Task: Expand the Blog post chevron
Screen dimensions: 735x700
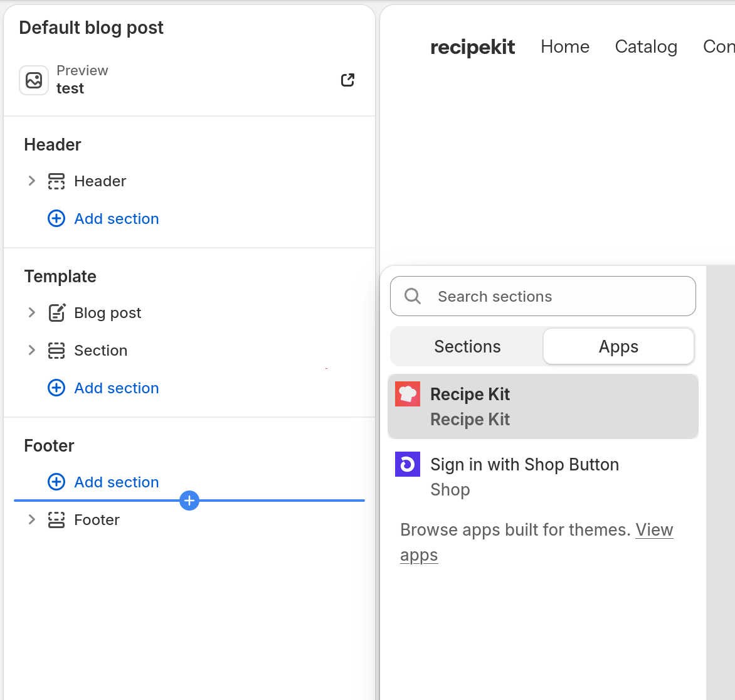Action: (31, 313)
